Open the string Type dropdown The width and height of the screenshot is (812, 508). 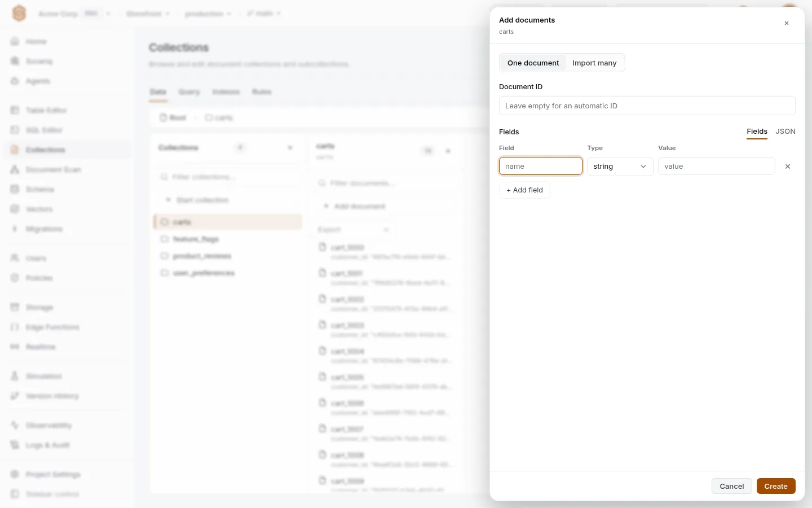click(620, 167)
